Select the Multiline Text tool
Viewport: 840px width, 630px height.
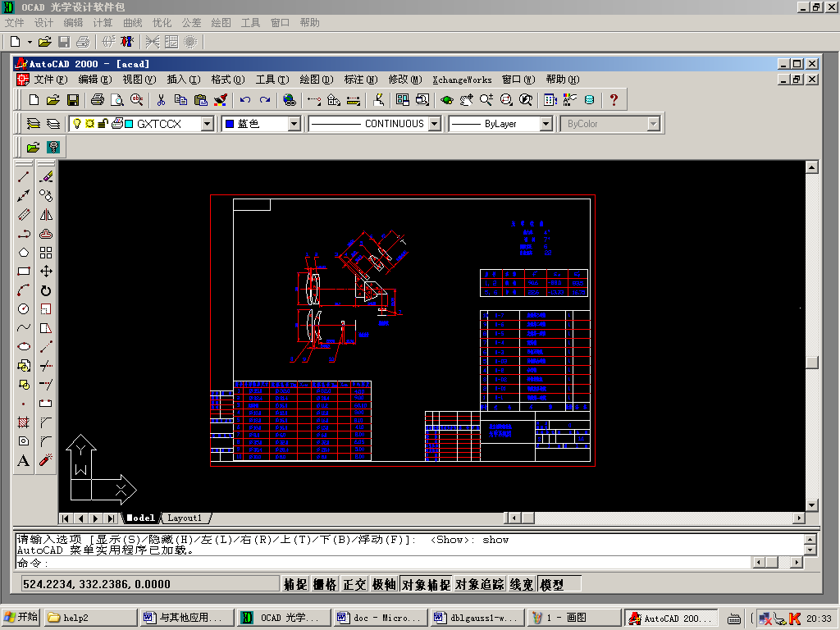tap(24, 460)
